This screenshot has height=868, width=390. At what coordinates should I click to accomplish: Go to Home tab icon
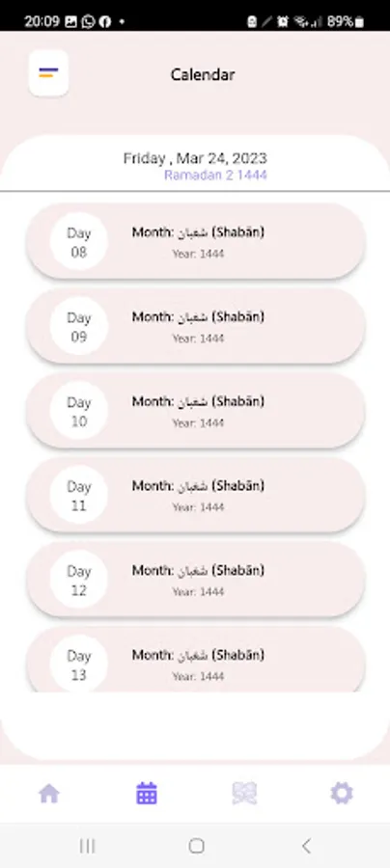click(49, 794)
